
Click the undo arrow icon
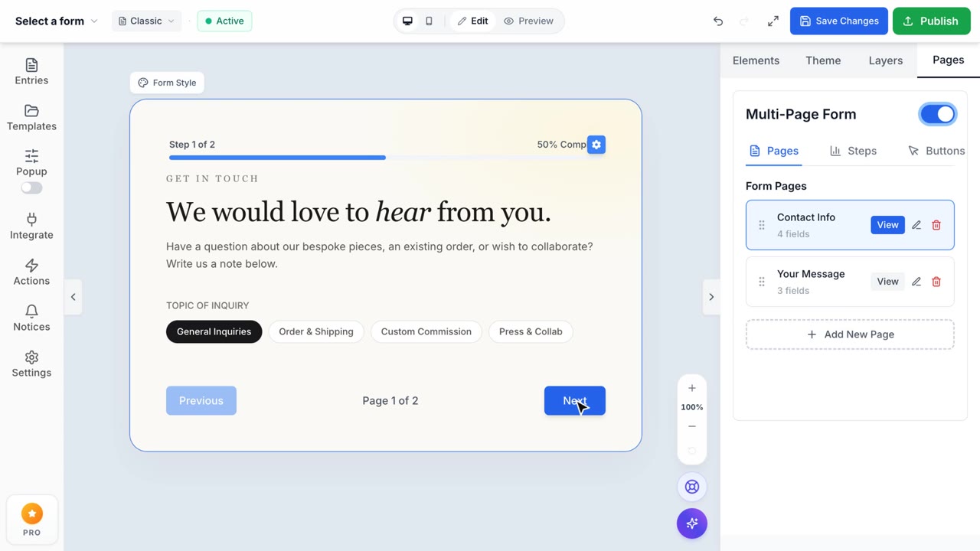pos(718,21)
